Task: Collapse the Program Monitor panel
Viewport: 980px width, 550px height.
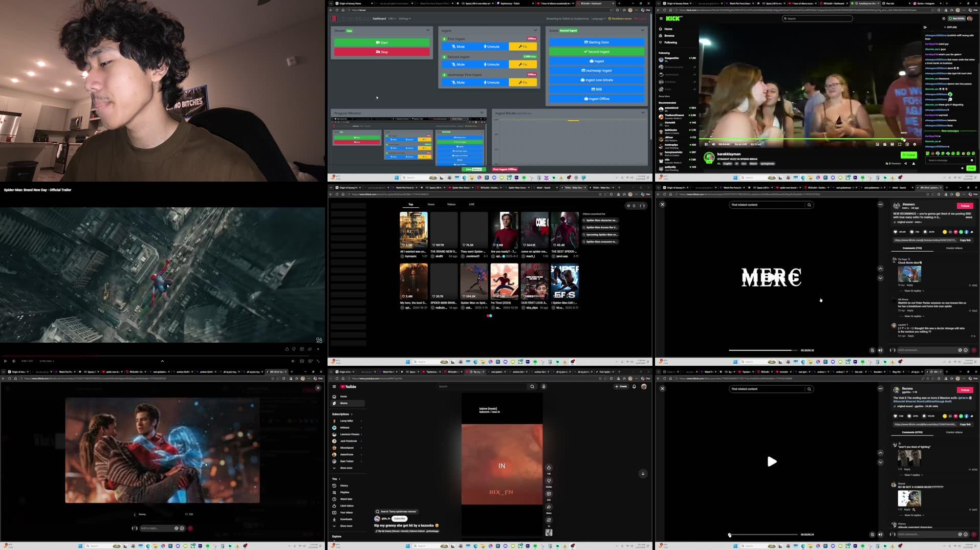Action: pos(481,113)
